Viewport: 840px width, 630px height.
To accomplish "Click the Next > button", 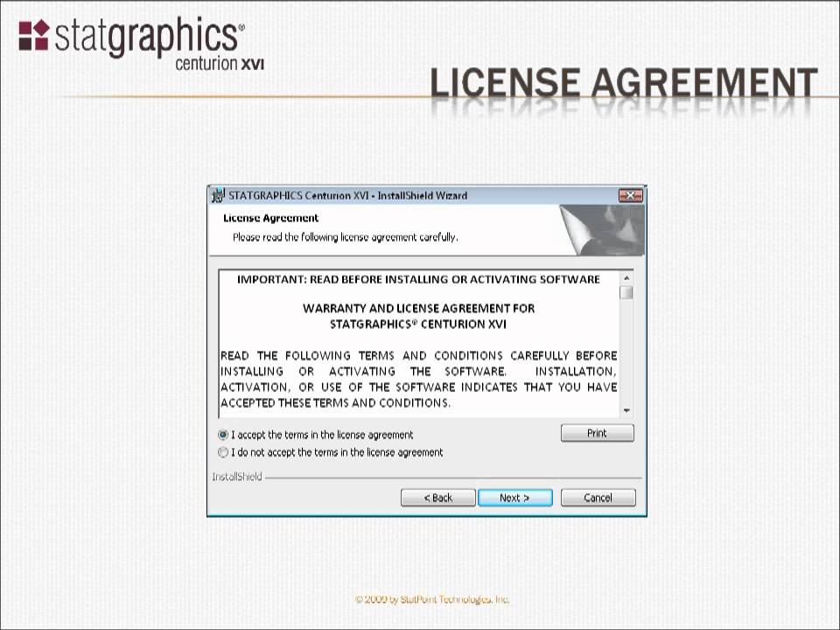I will click(x=514, y=498).
